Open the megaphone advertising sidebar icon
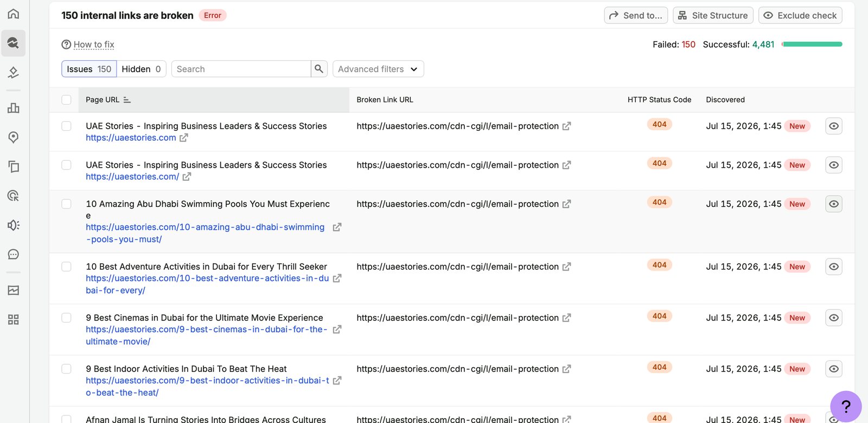The width and height of the screenshot is (868, 423). pyautogui.click(x=14, y=225)
